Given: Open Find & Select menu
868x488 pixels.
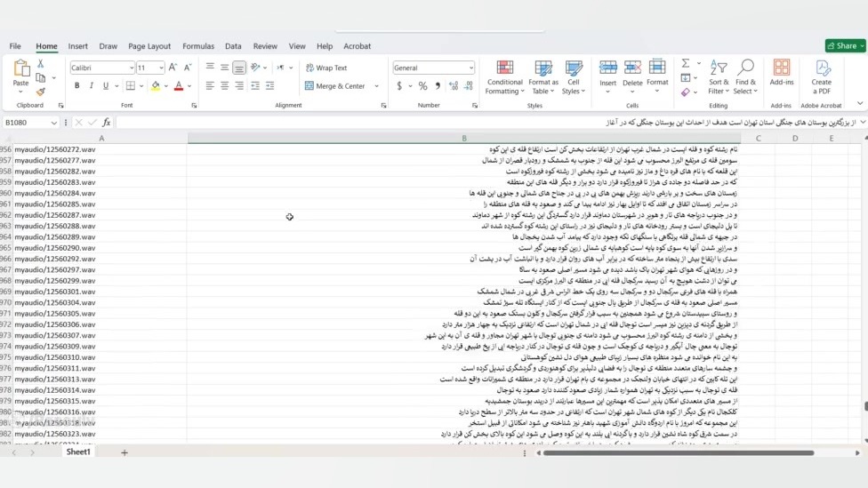Looking at the screenshot, I should pos(745,77).
